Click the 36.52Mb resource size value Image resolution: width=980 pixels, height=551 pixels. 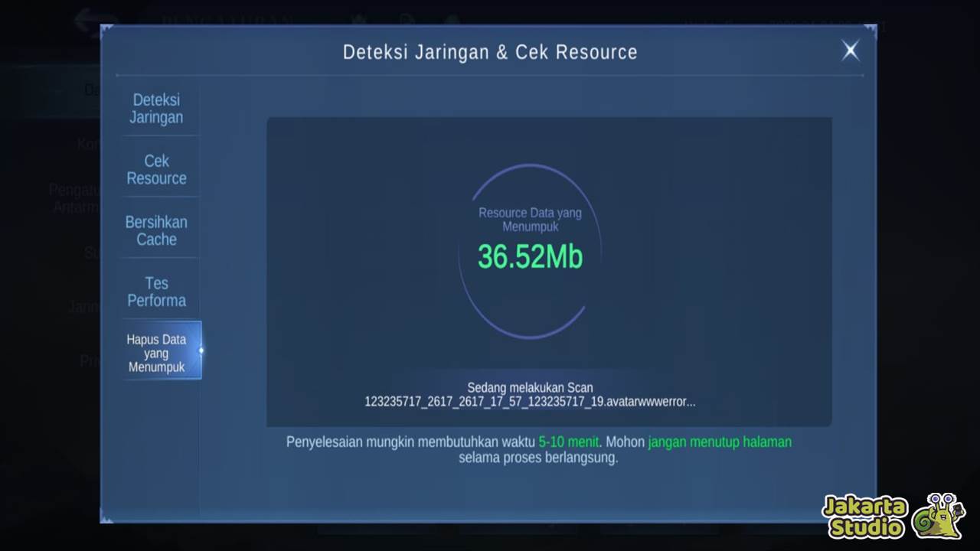coord(530,256)
